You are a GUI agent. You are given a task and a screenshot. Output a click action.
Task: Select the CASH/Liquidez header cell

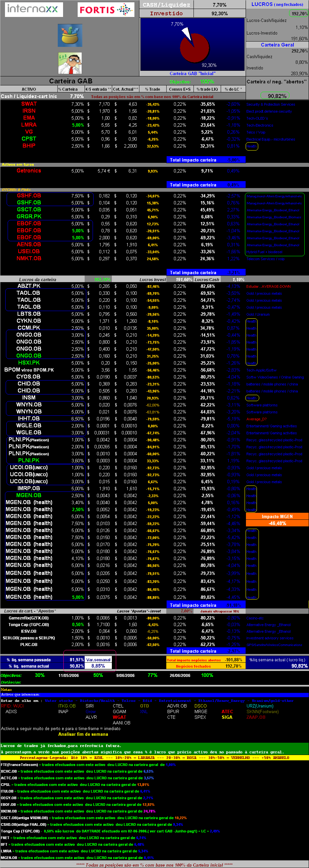[166, 5]
